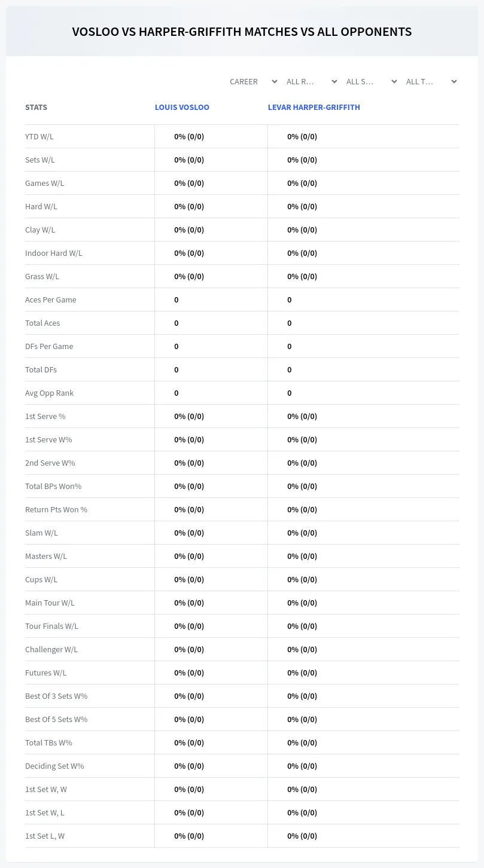Viewport: 484px width, 868px height.
Task: Click Vosloo's Hard W/L value
Action: (x=189, y=206)
